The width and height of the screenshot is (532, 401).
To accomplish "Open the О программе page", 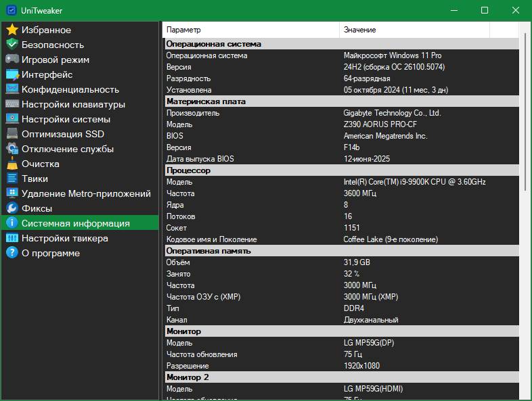I will [80, 253].
